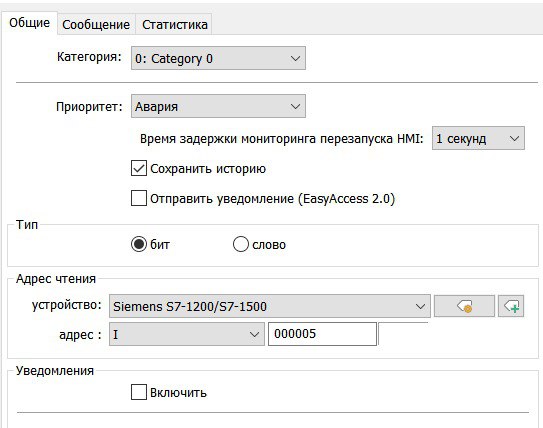Click the chevron arrow of Категория combo box
Screen dimensions: 543x428
click(295, 58)
